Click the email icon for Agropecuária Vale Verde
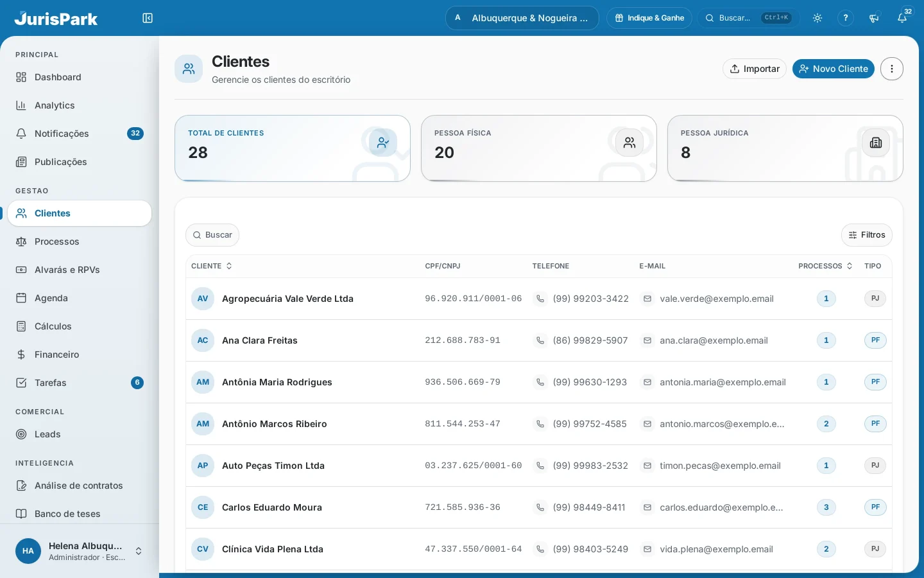 click(x=647, y=299)
